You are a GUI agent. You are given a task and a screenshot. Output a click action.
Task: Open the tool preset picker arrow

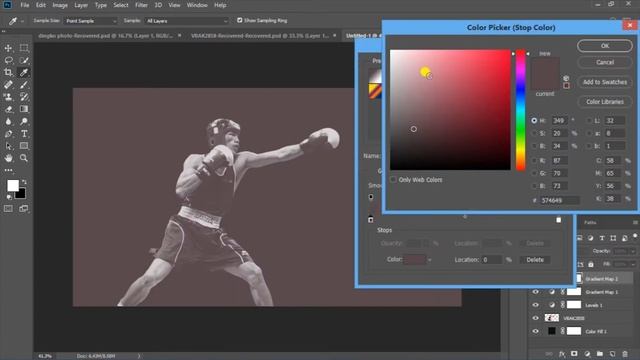[22, 21]
